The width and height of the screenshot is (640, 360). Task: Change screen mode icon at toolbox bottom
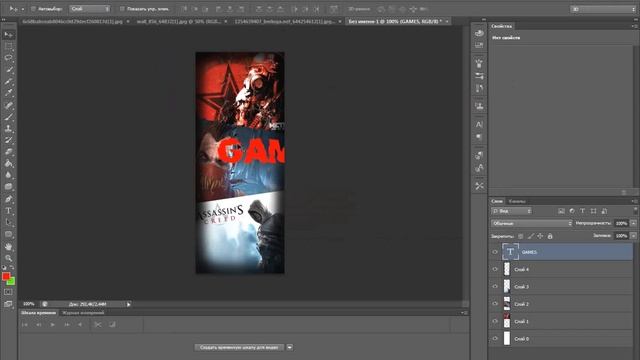click(8, 304)
